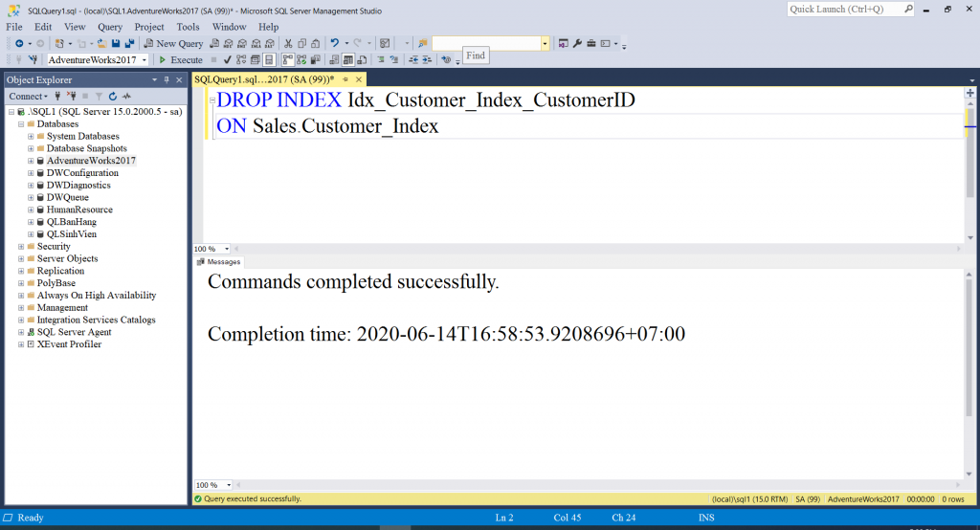This screenshot has height=530, width=980.
Task: Click the New Query button
Action: pos(172,43)
